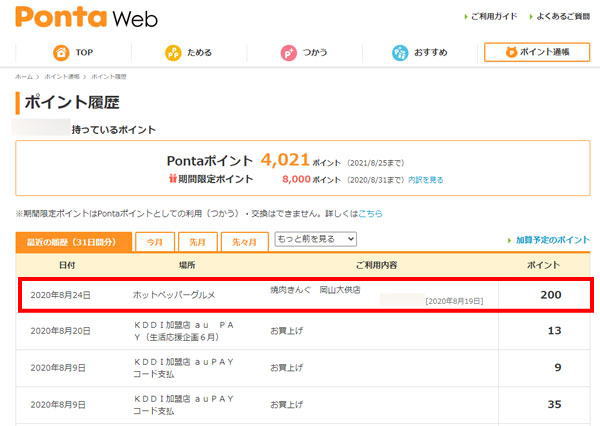Click the ポイント通帳 breadcrumb link
This screenshot has height=426, width=600.
(x=60, y=76)
